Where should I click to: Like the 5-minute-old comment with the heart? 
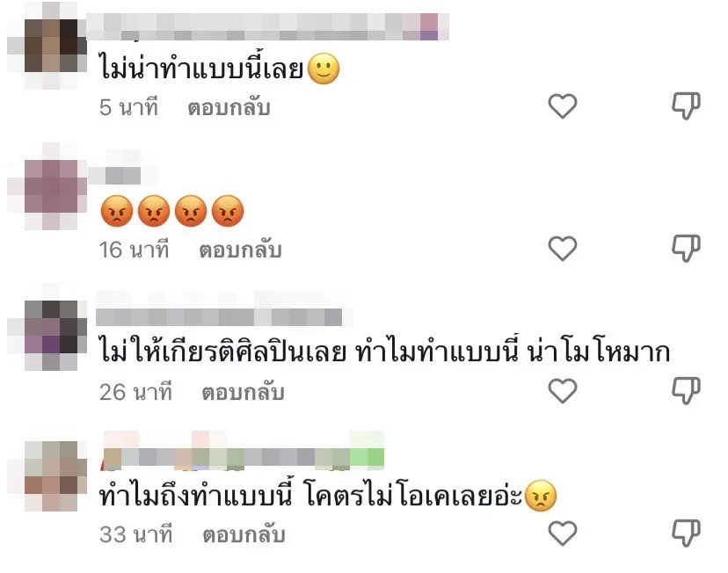tap(562, 105)
